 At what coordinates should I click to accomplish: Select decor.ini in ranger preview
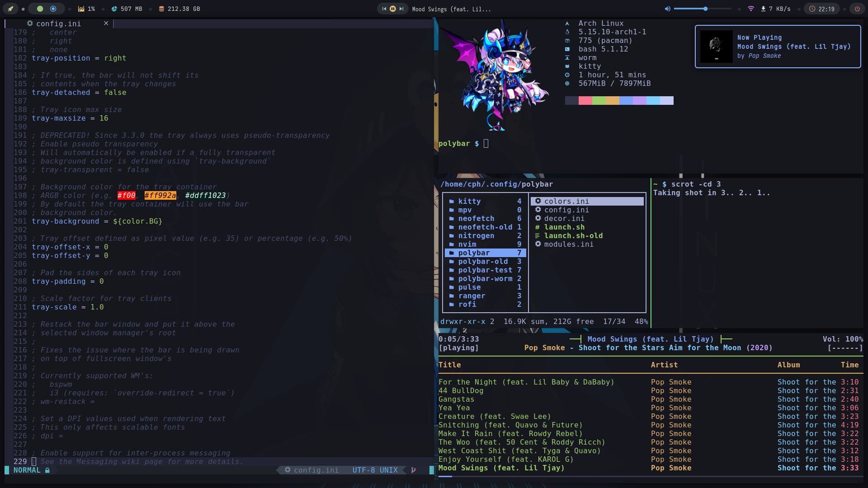pos(564,218)
